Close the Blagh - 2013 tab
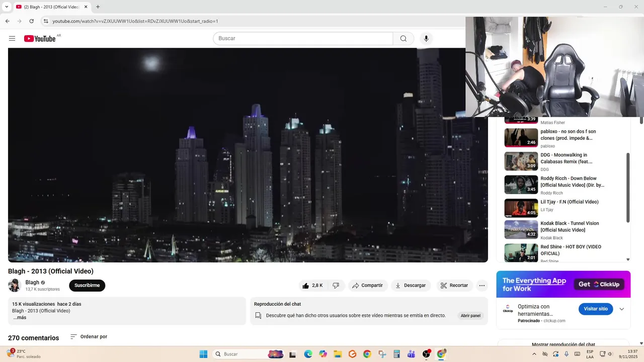The height and width of the screenshot is (362, 644). (86, 7)
